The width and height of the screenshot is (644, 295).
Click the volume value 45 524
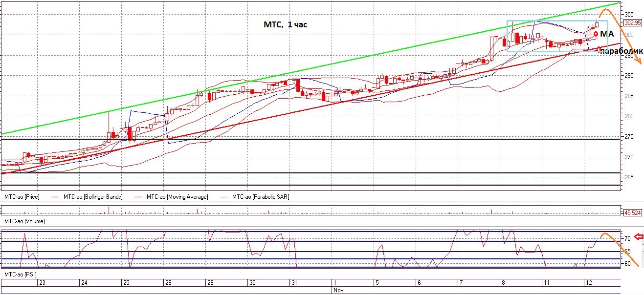tap(633, 212)
